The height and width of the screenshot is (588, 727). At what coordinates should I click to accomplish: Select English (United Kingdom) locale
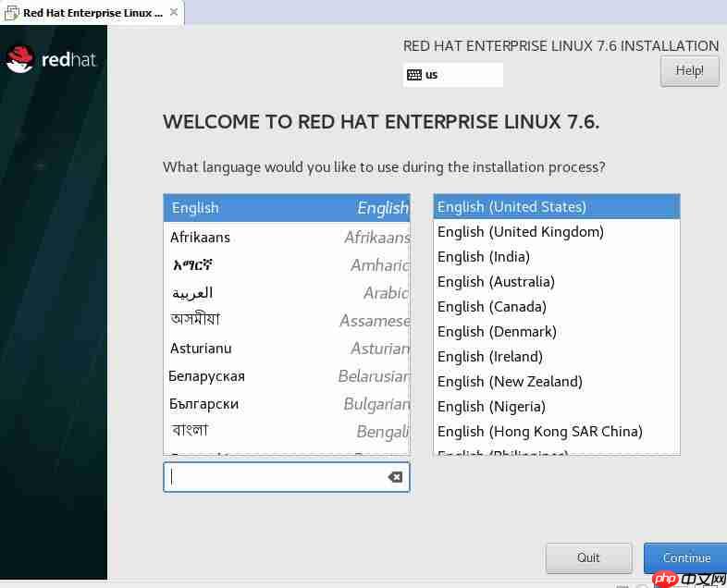click(557, 232)
